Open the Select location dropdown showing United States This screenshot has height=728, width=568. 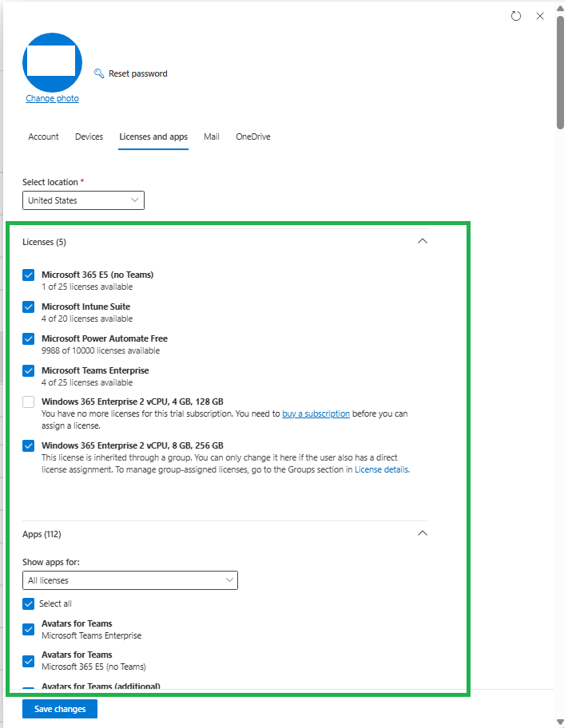(x=83, y=200)
